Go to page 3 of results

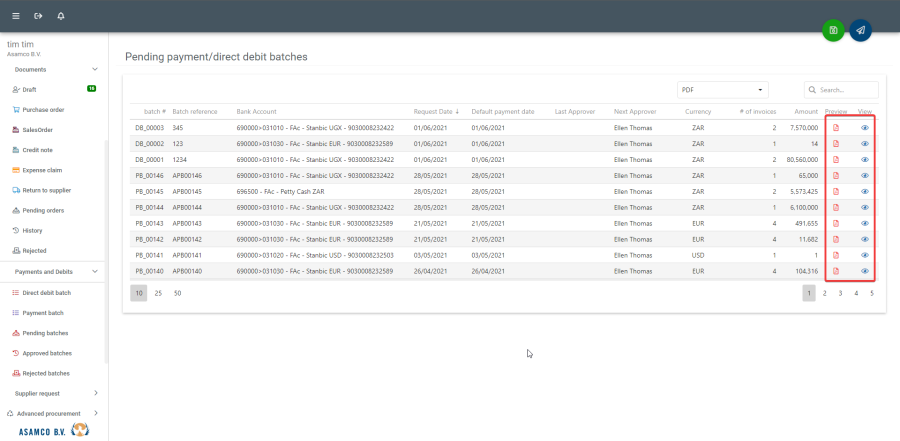(840, 293)
